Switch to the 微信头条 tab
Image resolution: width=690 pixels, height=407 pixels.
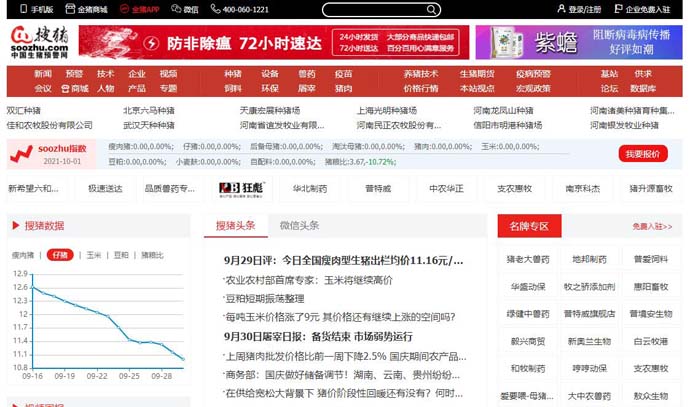pos(299,226)
